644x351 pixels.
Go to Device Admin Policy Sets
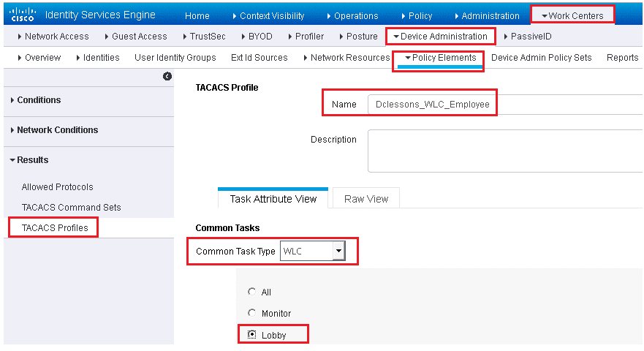(x=542, y=58)
